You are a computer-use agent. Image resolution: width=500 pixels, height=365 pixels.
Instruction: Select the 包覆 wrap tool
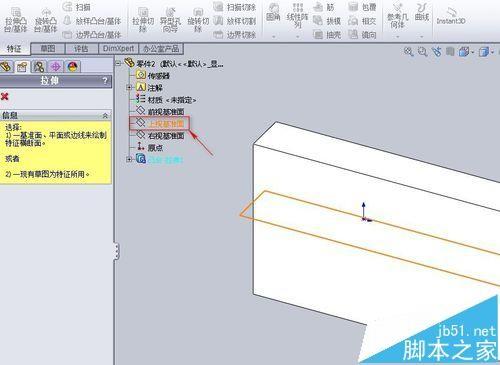pyautogui.click(x=362, y=7)
